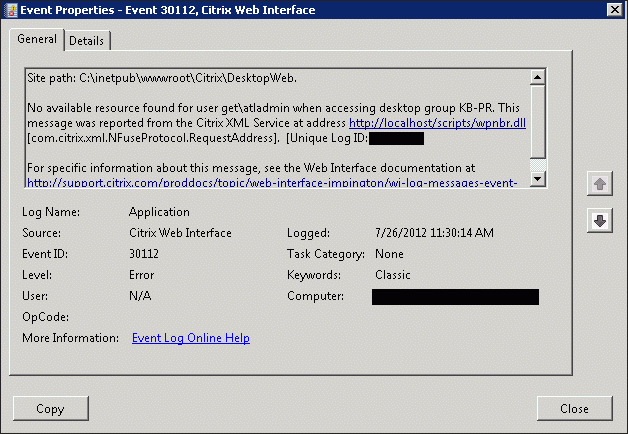
Task: Click the Event ID value 30112
Action: [144, 254]
